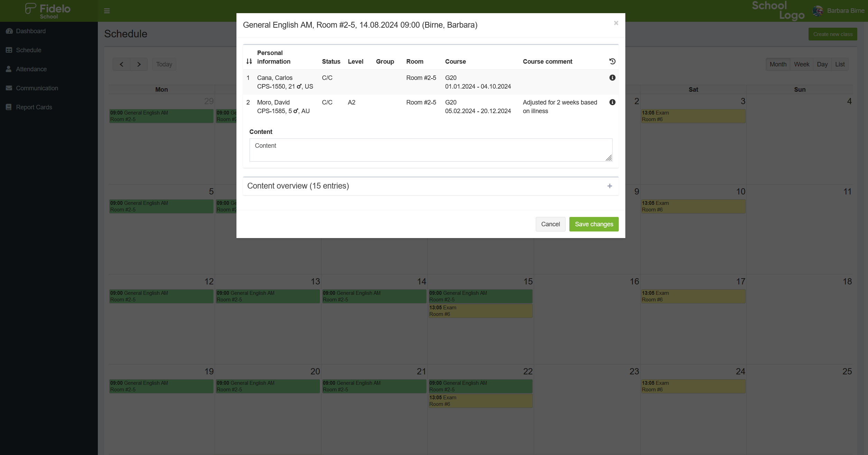Viewport: 868px width, 455px height.
Task: Expand Content overview plus icon
Action: pyautogui.click(x=609, y=186)
